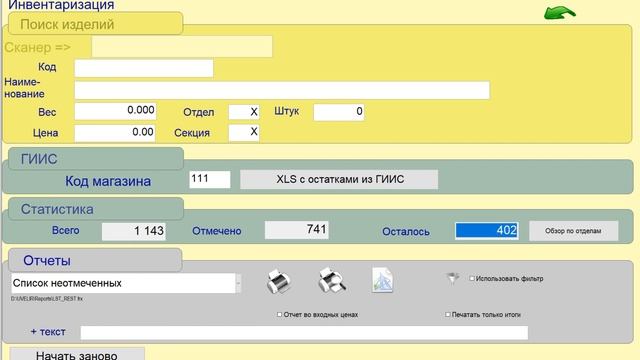Focus the Сканер input field

(182, 47)
